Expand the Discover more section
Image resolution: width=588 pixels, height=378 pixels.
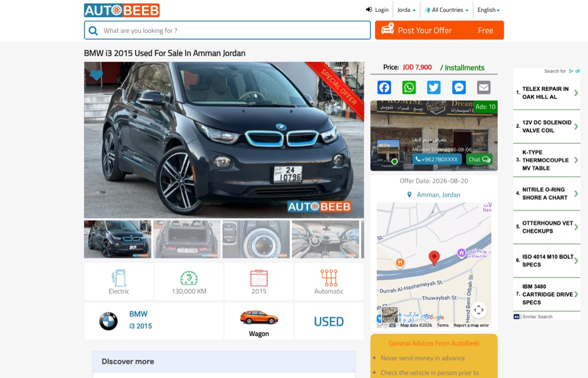tap(224, 361)
